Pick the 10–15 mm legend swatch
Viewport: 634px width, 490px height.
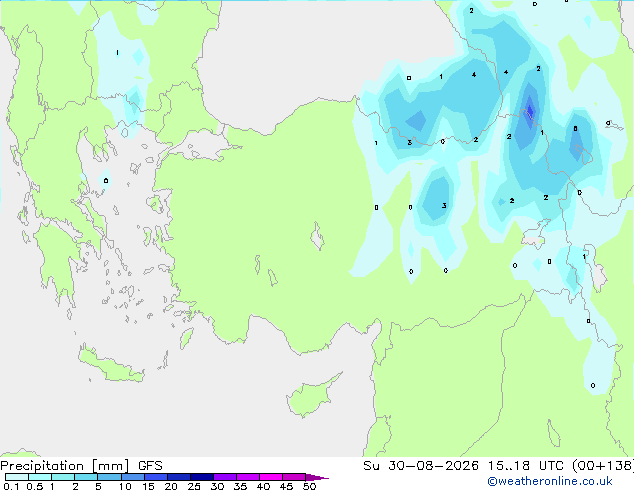click(x=132, y=477)
